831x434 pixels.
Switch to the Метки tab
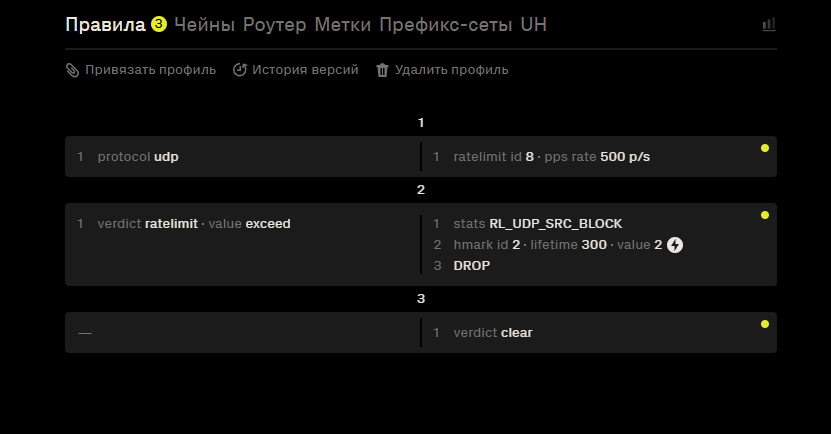(343, 25)
